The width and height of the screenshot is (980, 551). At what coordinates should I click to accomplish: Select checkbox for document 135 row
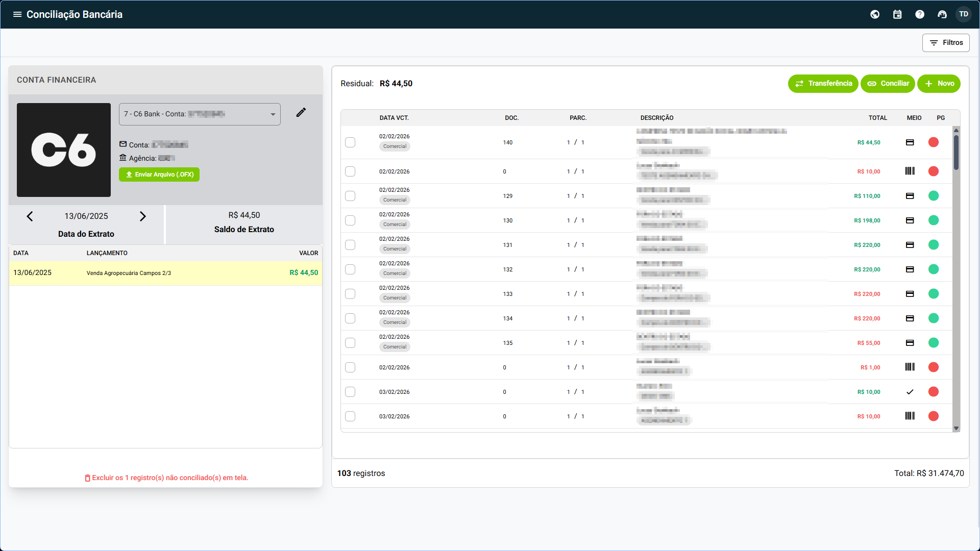350,343
